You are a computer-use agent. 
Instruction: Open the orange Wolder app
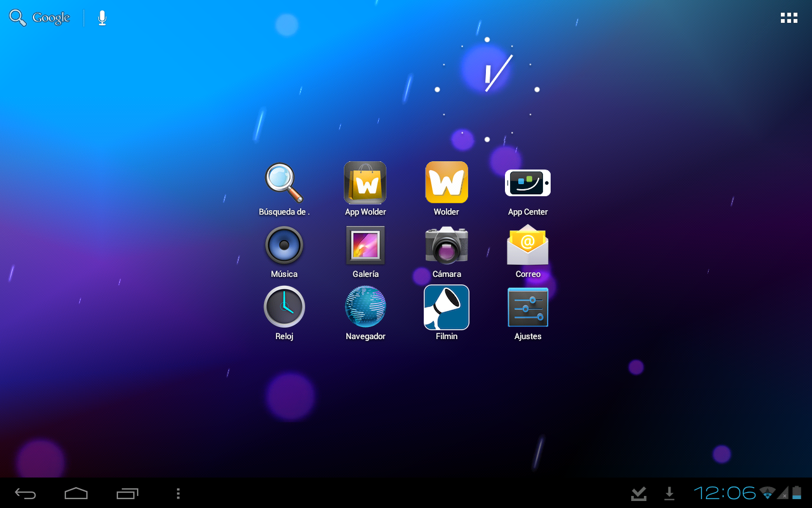click(447, 184)
